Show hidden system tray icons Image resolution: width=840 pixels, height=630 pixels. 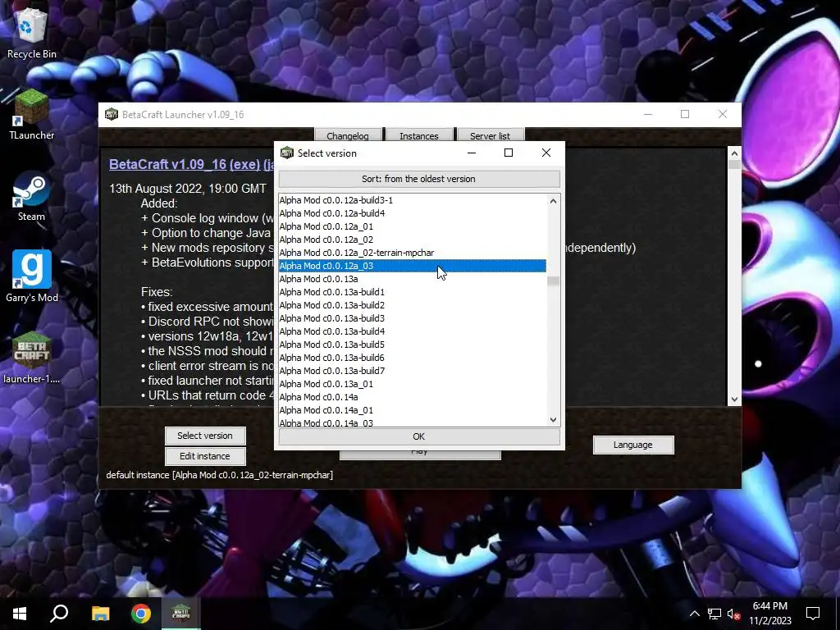(694, 614)
